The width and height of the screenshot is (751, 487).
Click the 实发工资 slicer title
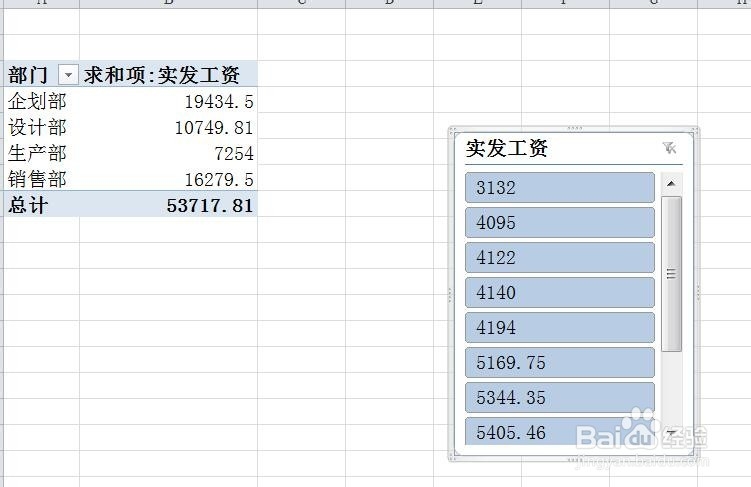(507, 148)
